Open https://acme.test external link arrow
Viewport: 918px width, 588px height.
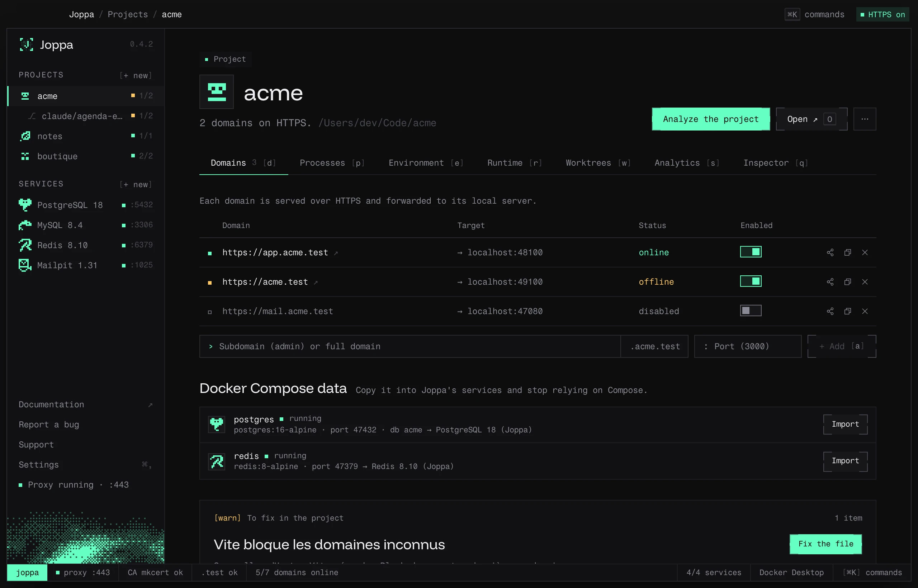[x=316, y=282]
